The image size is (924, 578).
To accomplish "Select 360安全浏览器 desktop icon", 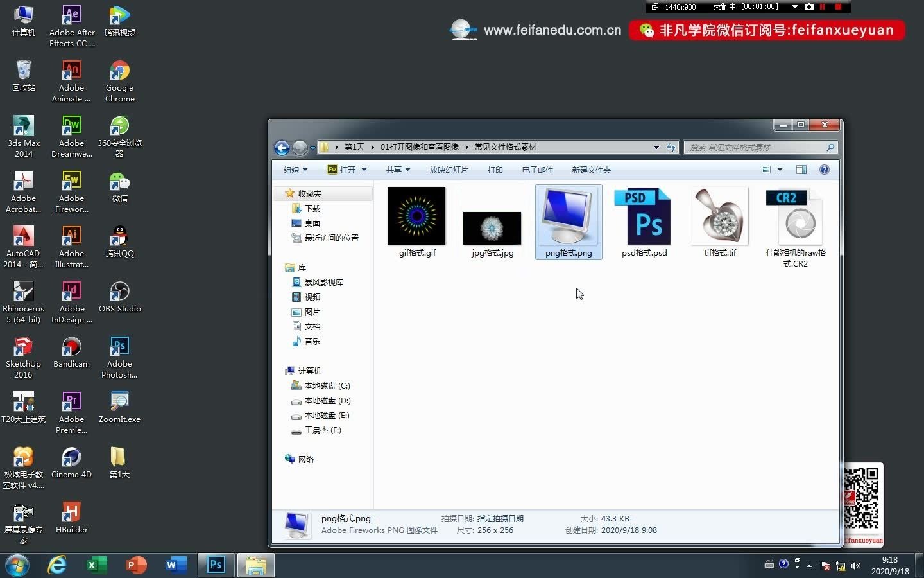I will [x=119, y=136].
